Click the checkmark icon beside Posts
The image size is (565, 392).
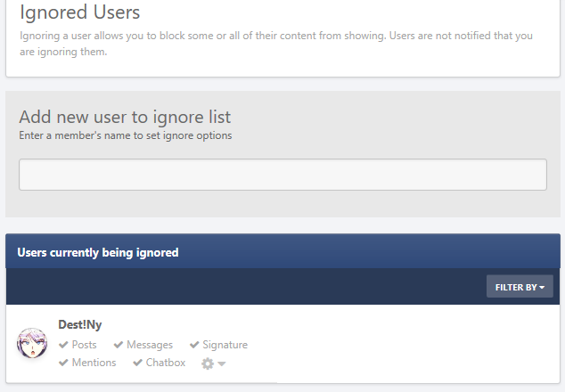pos(63,345)
